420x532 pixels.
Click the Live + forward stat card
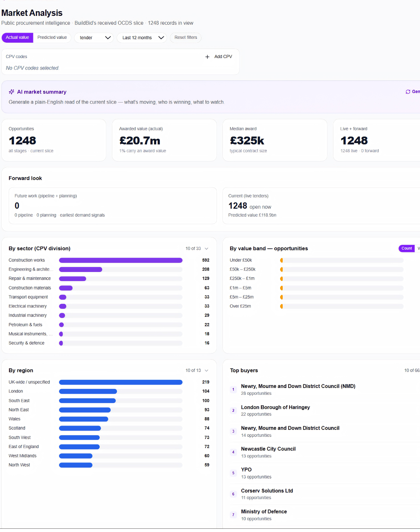point(377,140)
